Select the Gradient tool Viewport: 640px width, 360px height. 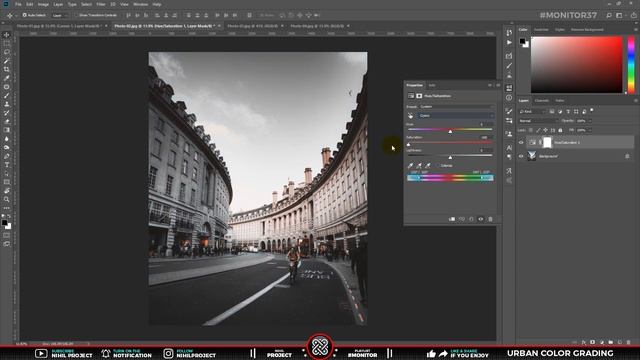pos(7,130)
